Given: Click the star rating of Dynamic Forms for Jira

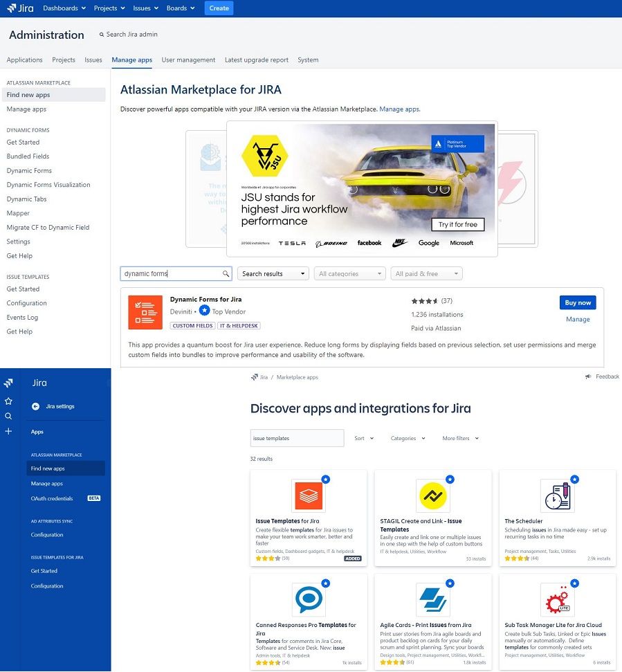Looking at the screenshot, I should 425,301.
